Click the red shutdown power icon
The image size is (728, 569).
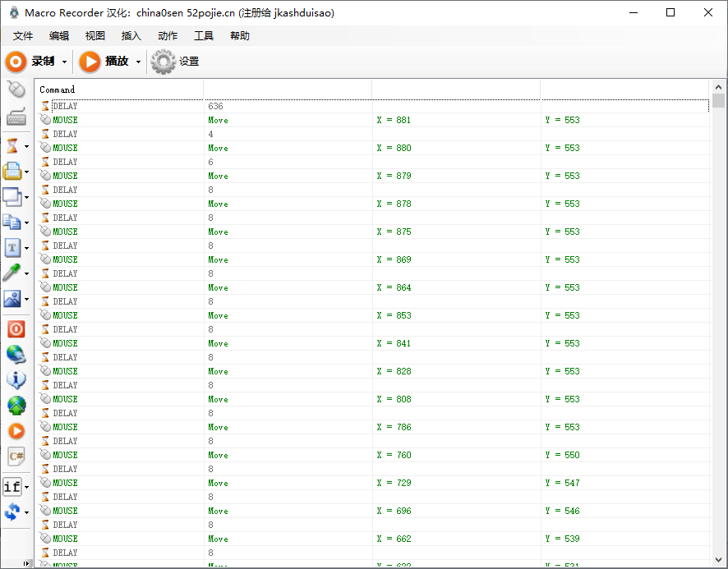pos(16,329)
